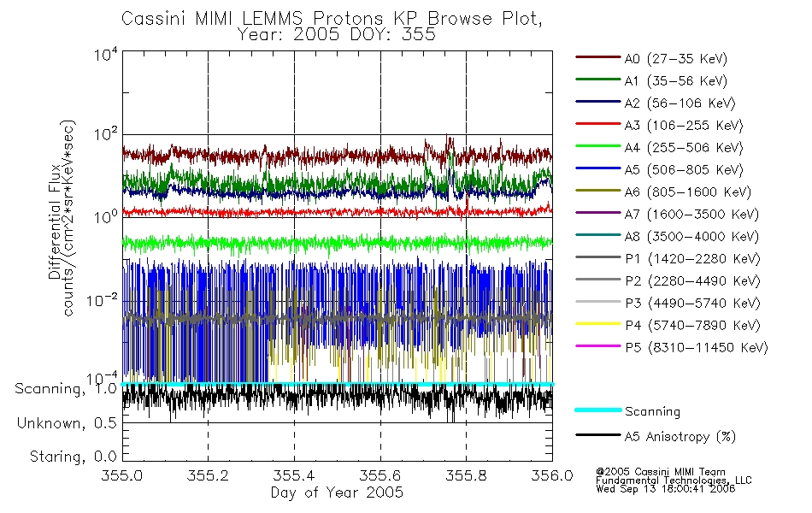Screen dimensions: 812x513
Task: Click the black A5 Anisotropy legend line
Action: [598, 434]
